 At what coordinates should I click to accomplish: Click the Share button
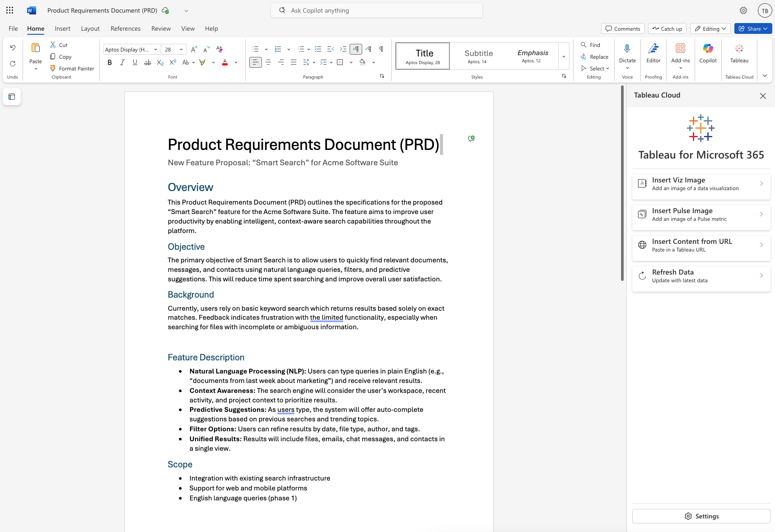coord(752,28)
